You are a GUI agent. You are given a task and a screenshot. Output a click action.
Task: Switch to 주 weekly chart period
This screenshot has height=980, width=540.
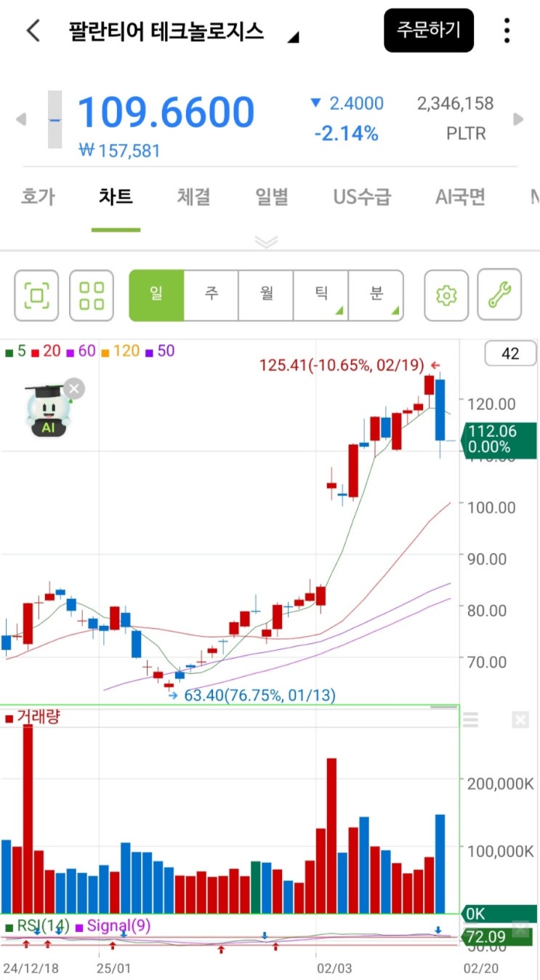[211, 294]
